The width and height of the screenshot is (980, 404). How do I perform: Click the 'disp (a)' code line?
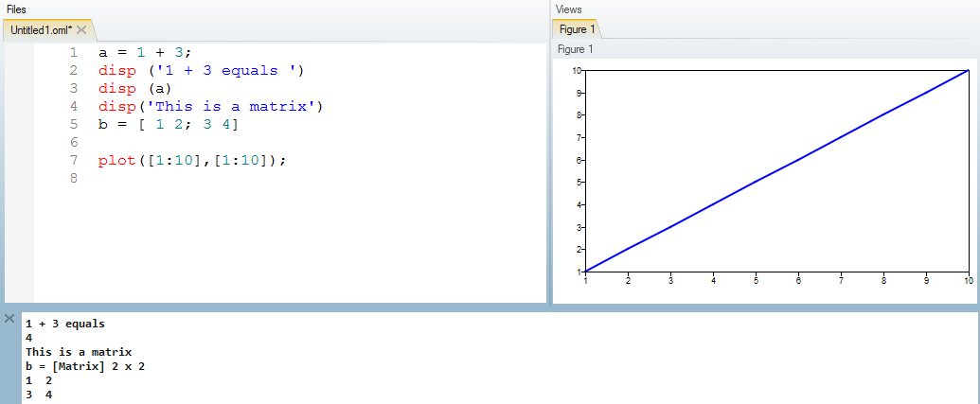134,88
